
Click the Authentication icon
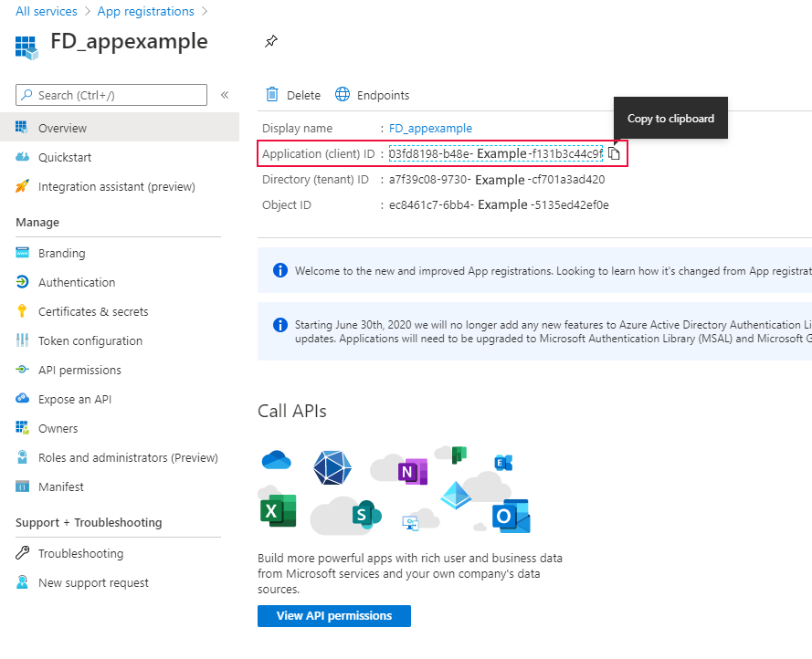[x=22, y=282]
